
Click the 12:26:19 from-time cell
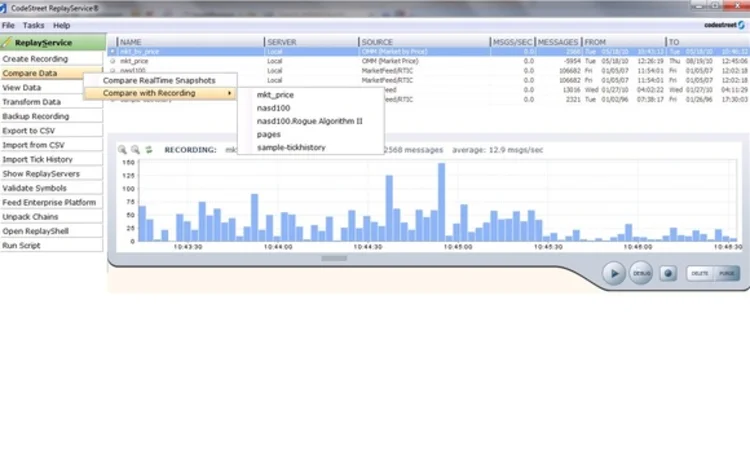coord(651,61)
